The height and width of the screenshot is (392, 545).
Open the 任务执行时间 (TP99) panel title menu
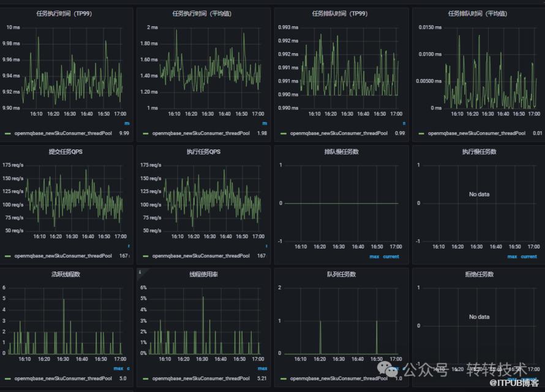coord(64,13)
